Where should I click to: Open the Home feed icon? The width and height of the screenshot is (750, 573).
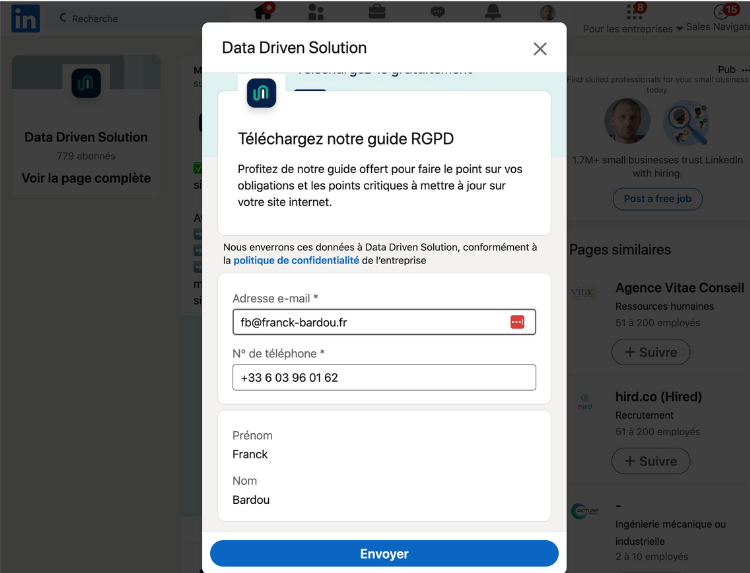pos(264,12)
